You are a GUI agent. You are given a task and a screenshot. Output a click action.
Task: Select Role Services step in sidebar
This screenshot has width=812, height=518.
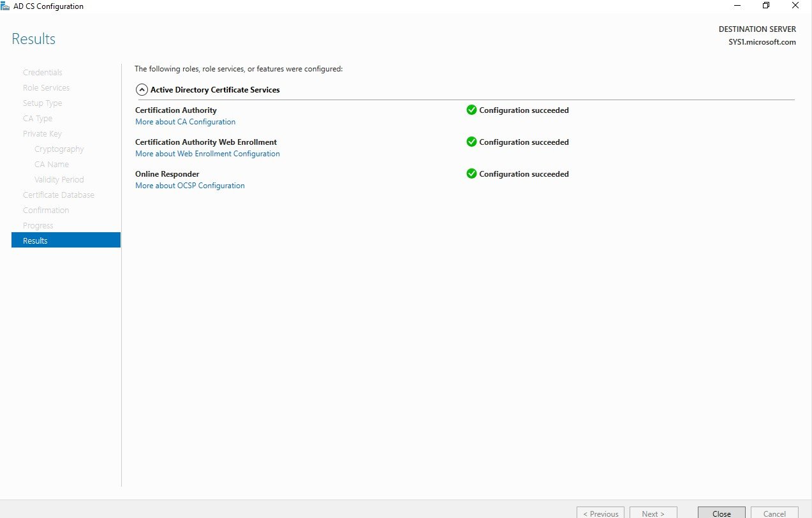pyautogui.click(x=47, y=88)
